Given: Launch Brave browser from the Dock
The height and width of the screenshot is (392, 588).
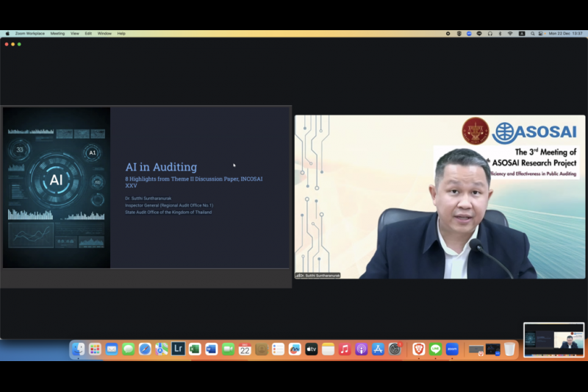Looking at the screenshot, I should 418,349.
